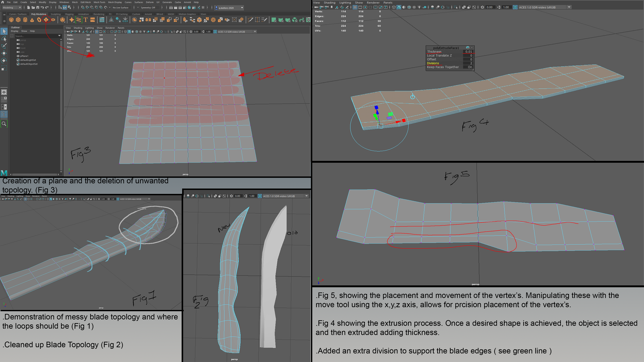Activate the Select tool arrow in toolbox

4,31
